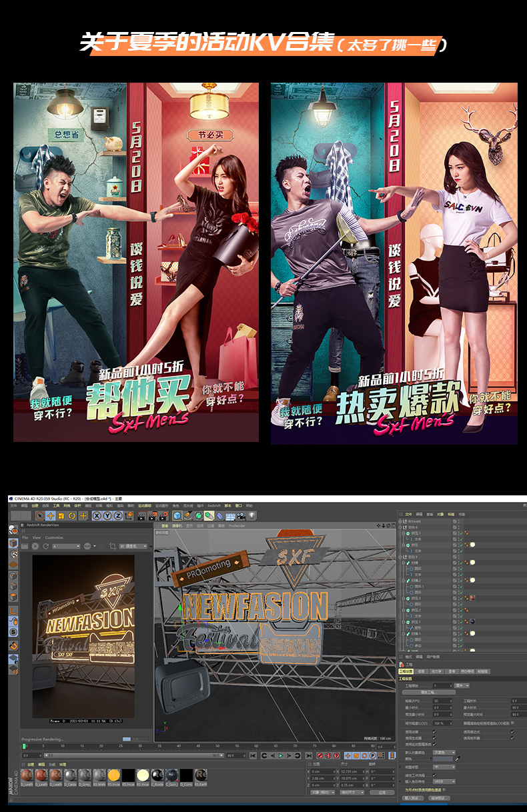Add a floor grid environment object
The image size is (527, 812).
pos(230,515)
